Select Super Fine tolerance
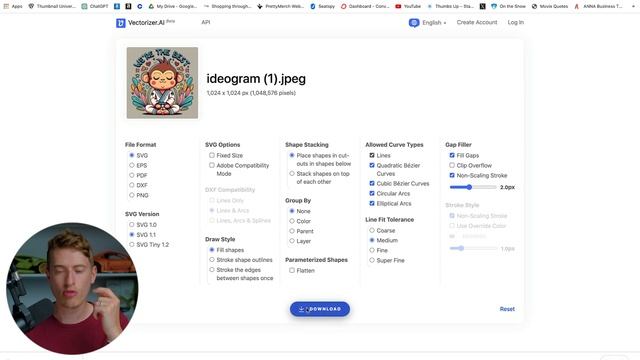The image size is (640, 360). click(x=372, y=260)
